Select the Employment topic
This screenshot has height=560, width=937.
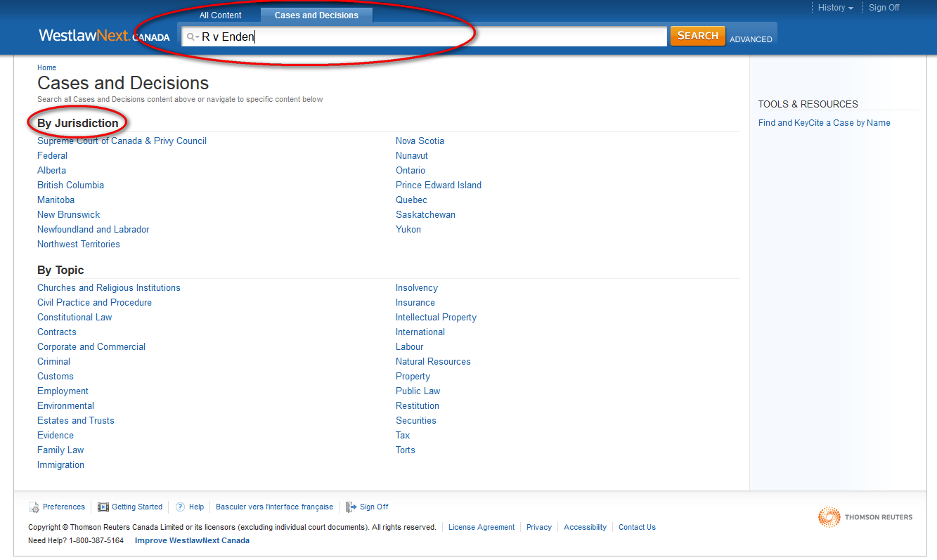[x=63, y=391]
